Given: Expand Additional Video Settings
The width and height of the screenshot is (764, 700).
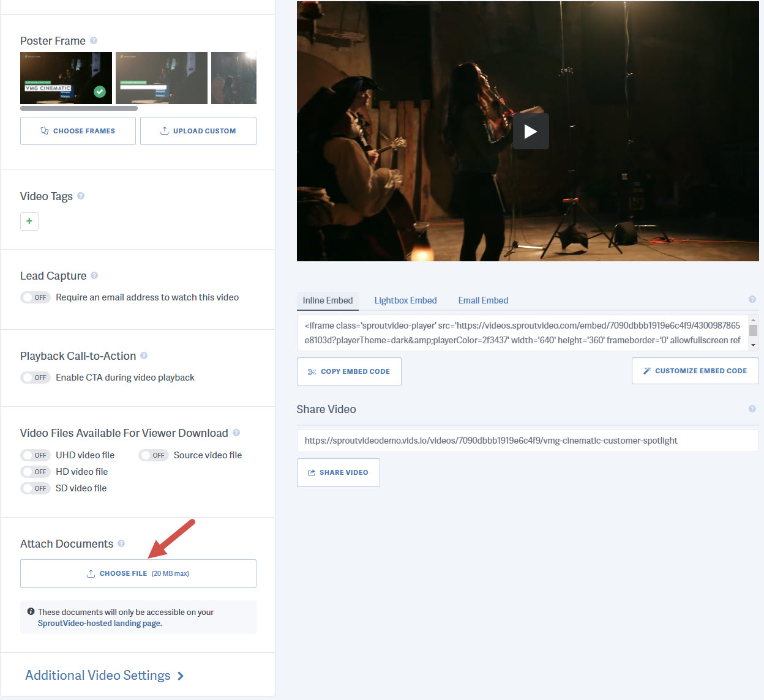Looking at the screenshot, I should (104, 675).
